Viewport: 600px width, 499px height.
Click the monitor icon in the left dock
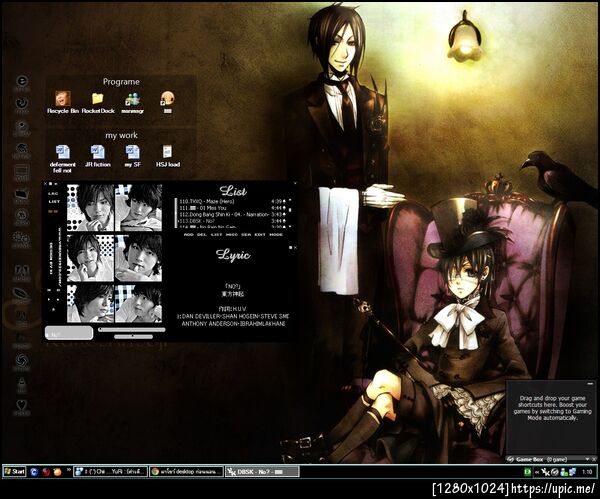[x=22, y=172]
